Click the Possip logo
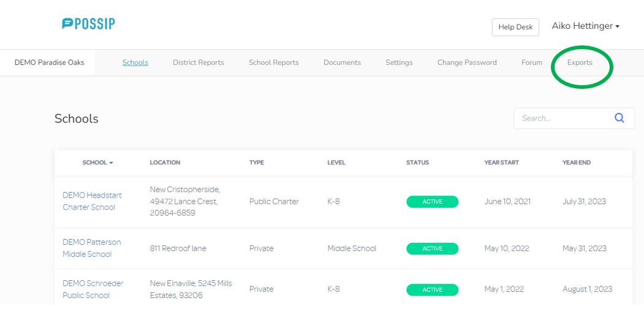The height and width of the screenshot is (314, 644). click(x=88, y=24)
